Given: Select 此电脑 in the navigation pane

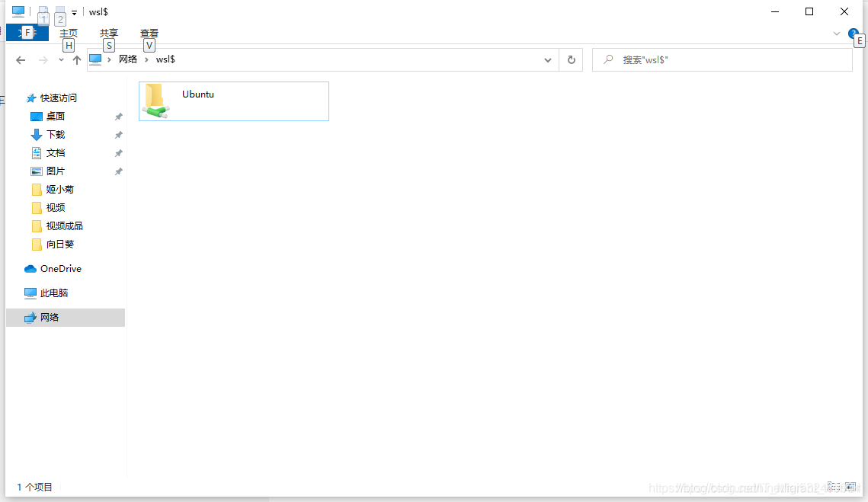Looking at the screenshot, I should click(x=53, y=293).
